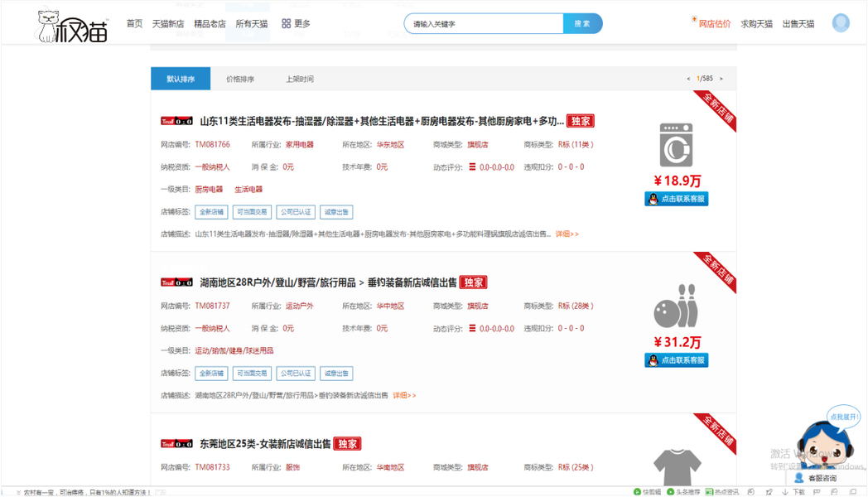Click Tmall badge on 湖南地区 listing
This screenshot has height=497, width=868.
(176, 282)
